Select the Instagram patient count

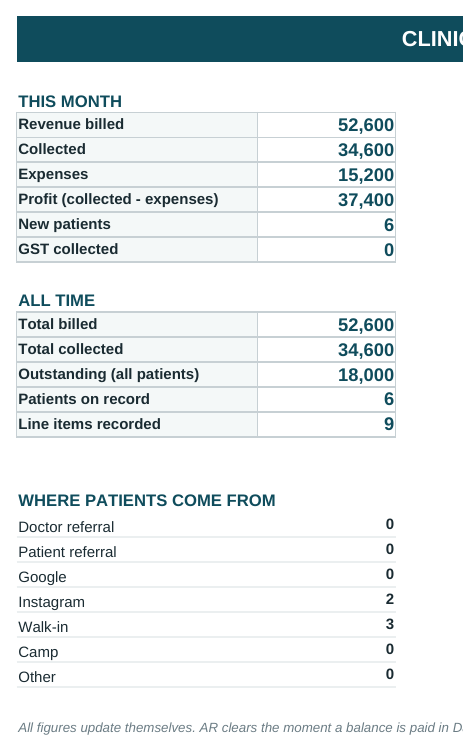(390, 599)
